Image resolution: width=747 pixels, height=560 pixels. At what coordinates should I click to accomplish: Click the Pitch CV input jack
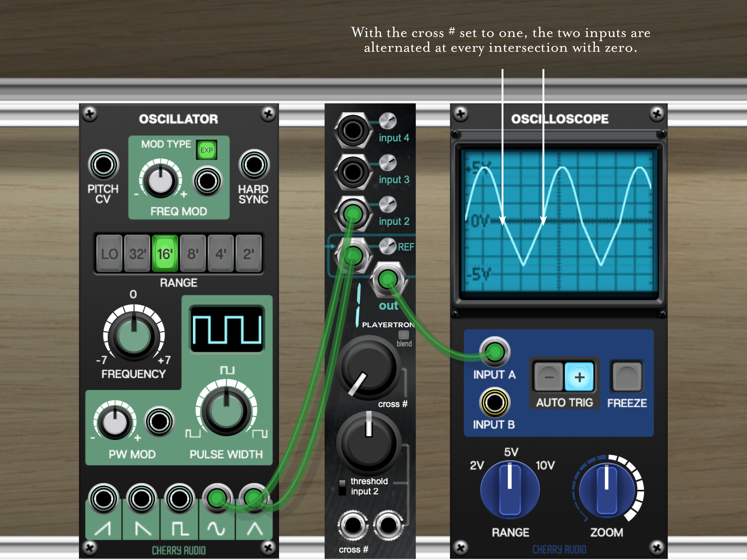point(103,165)
